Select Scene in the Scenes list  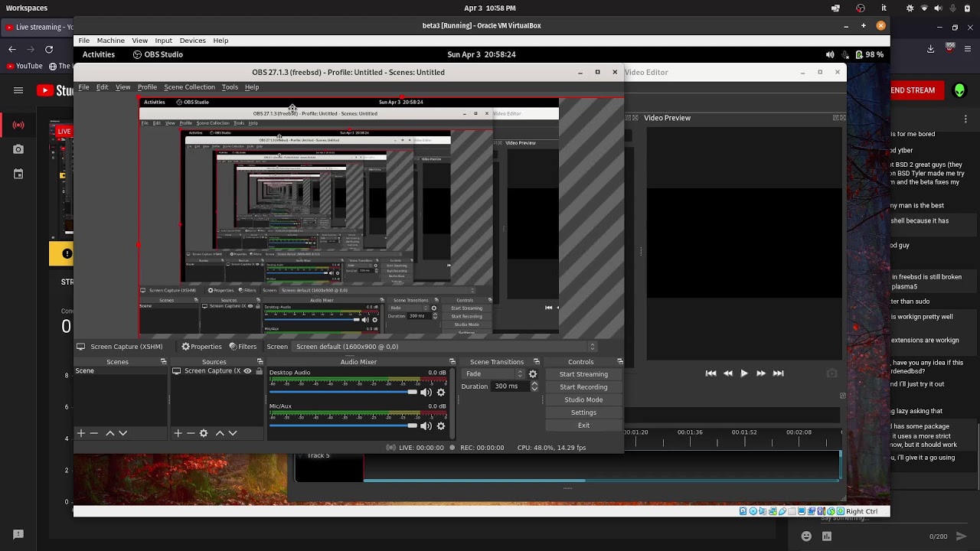(x=121, y=371)
